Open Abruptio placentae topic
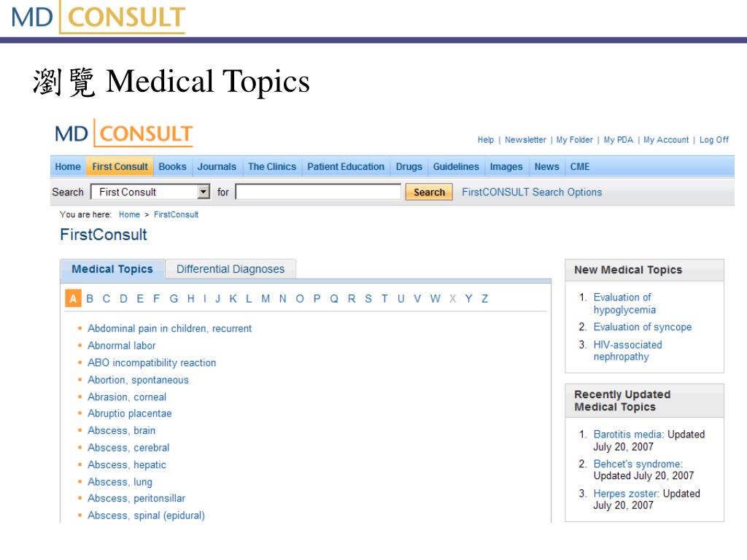The height and width of the screenshot is (560, 747). coord(130,413)
